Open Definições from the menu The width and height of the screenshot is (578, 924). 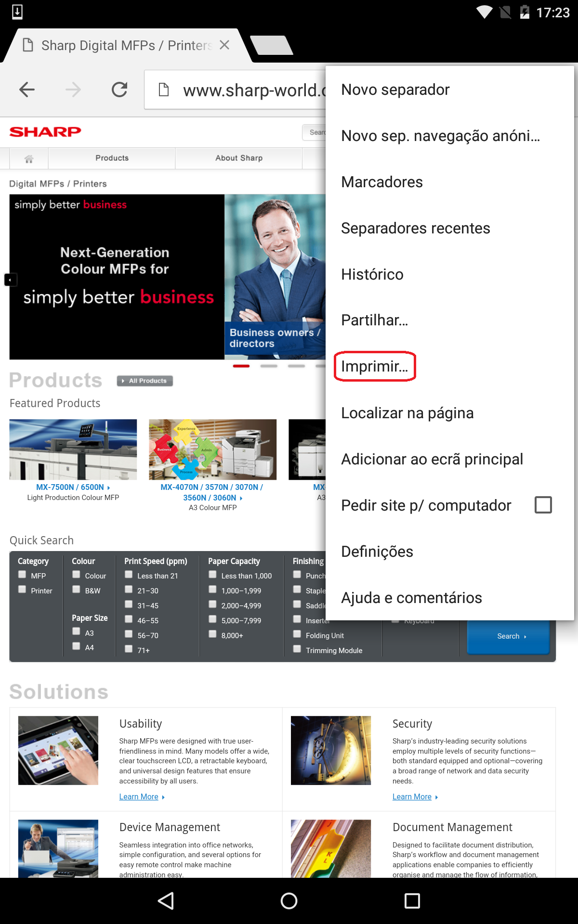coord(377,552)
